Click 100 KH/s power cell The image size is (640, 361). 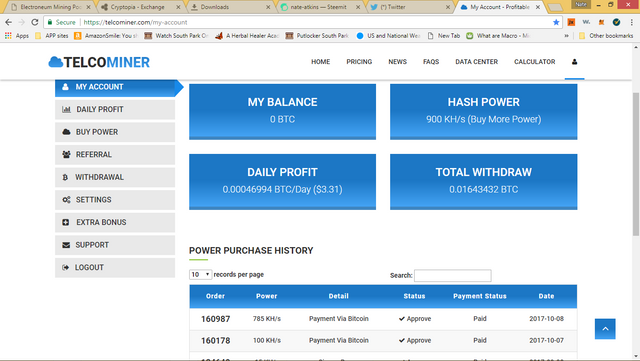point(267,340)
